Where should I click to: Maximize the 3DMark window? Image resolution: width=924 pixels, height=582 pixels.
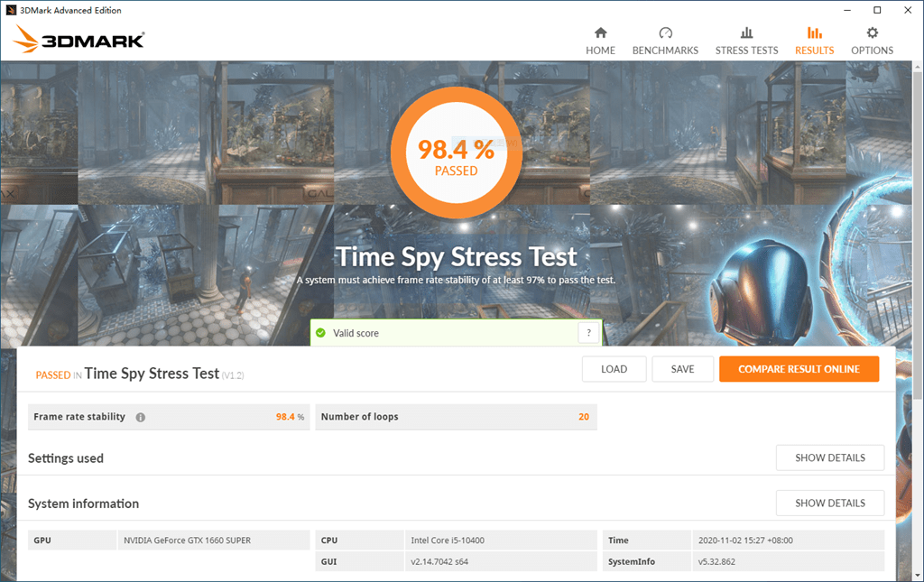[877, 10]
